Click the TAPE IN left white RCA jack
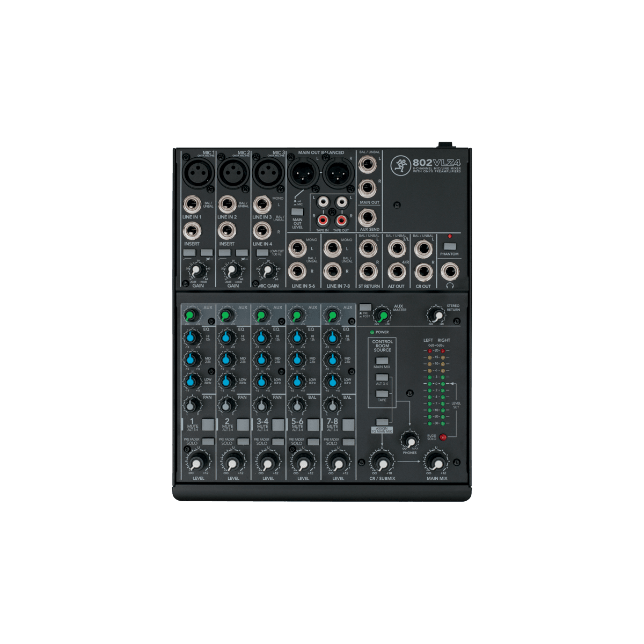 pos(324,203)
